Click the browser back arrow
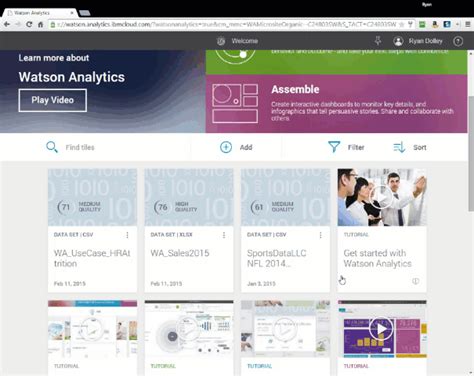Image resolution: width=474 pixels, height=376 pixels. [x=7, y=24]
